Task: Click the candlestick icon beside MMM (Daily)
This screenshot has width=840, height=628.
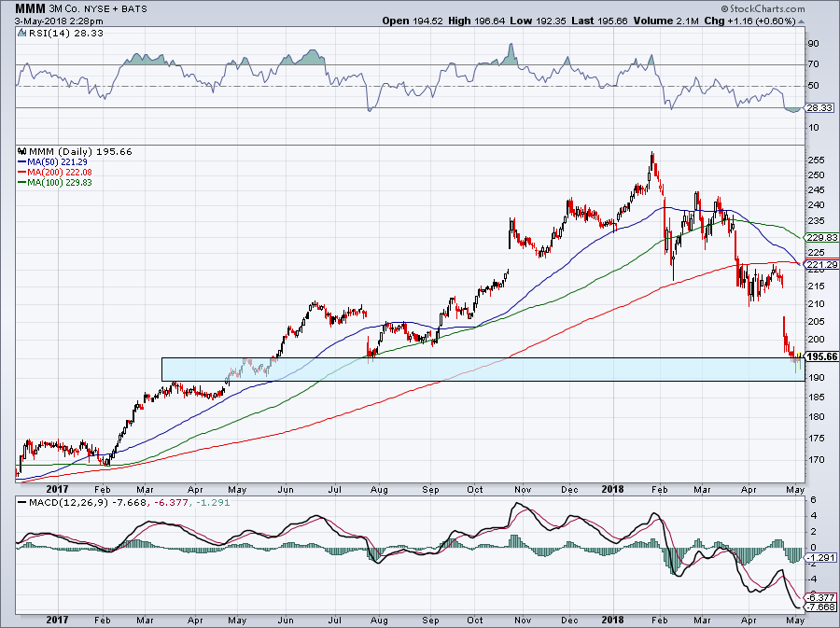Action: pos(22,151)
